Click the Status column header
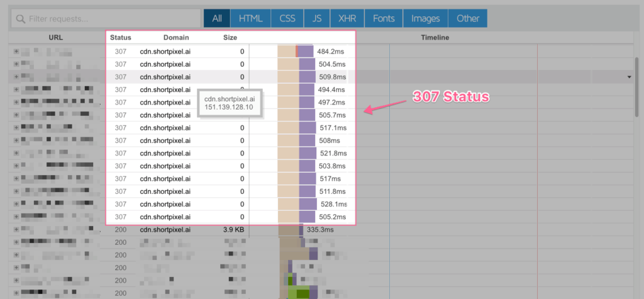Screen dimensions: 644x299 coord(120,37)
